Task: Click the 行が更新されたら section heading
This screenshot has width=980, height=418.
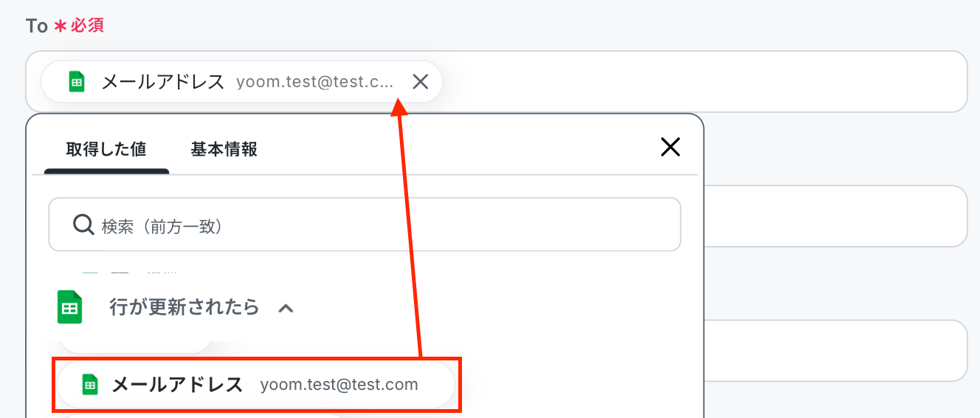Action: coord(184,306)
